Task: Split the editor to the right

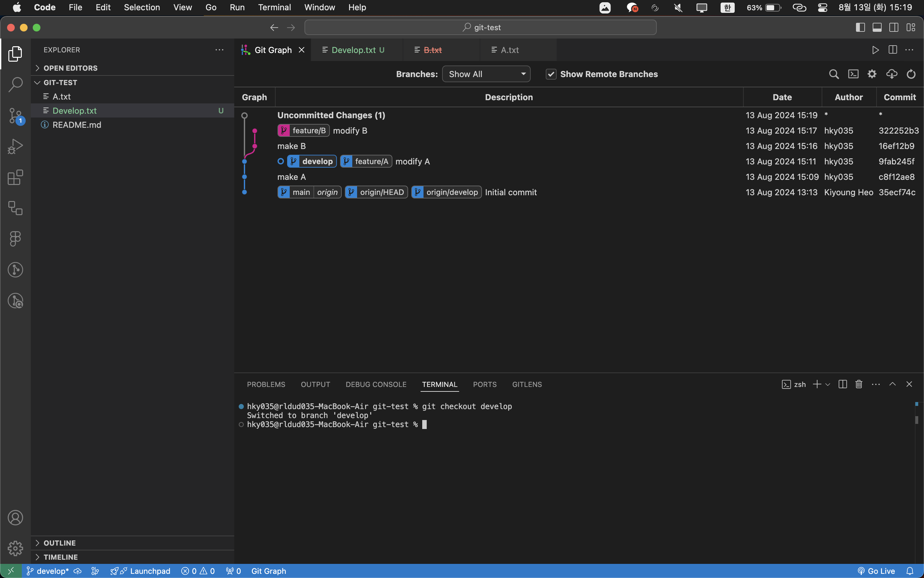Action: pos(893,50)
